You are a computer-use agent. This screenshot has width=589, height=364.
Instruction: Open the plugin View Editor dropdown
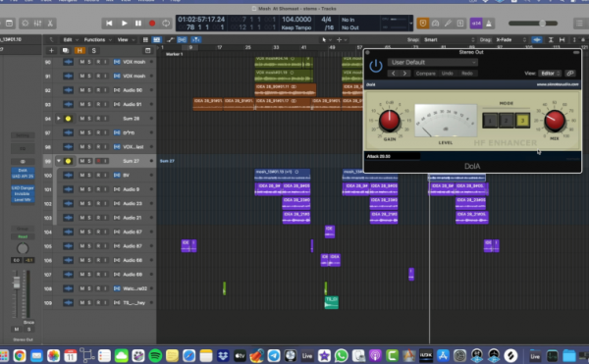[550, 74]
